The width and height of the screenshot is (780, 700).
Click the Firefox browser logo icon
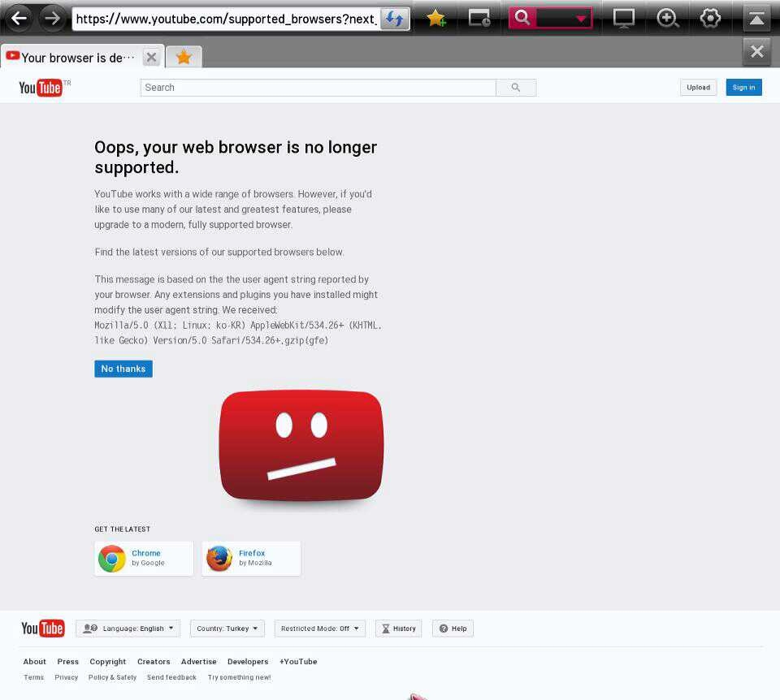(219, 559)
